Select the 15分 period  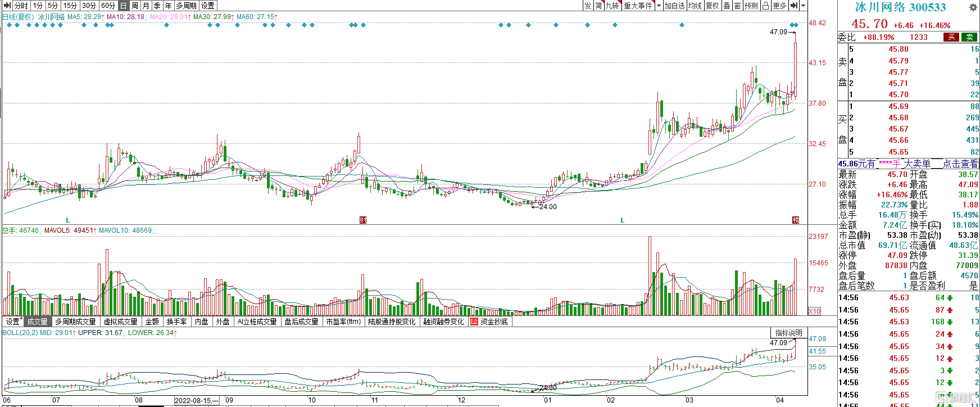tap(70, 6)
